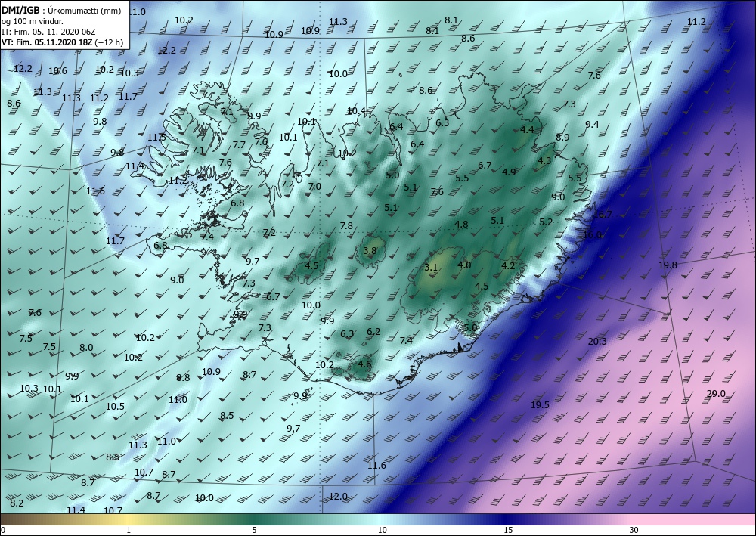This screenshot has height=536, width=756.
Task: Click the 4.6 value near the south coast
Action: (x=365, y=364)
